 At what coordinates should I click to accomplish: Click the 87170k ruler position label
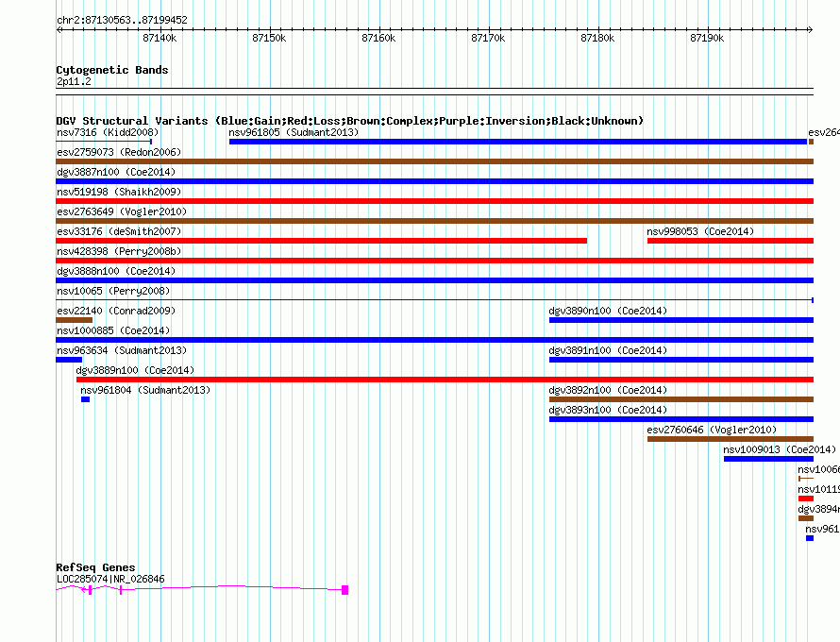pyautogui.click(x=488, y=38)
